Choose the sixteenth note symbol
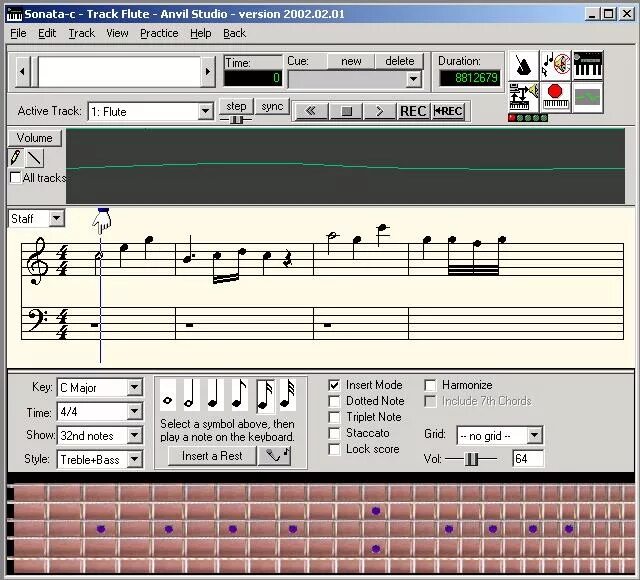The height and width of the screenshot is (580, 640). click(265, 395)
